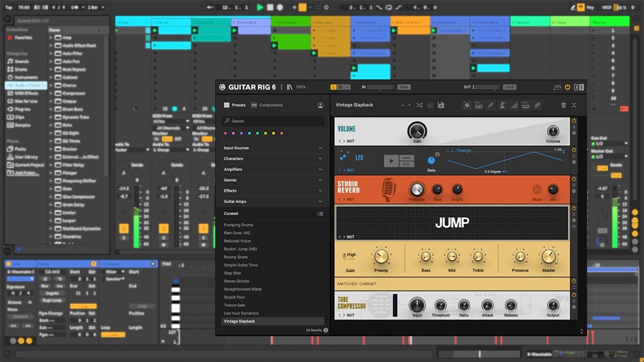Click the Record button in Ableton's transport

pos(280,8)
